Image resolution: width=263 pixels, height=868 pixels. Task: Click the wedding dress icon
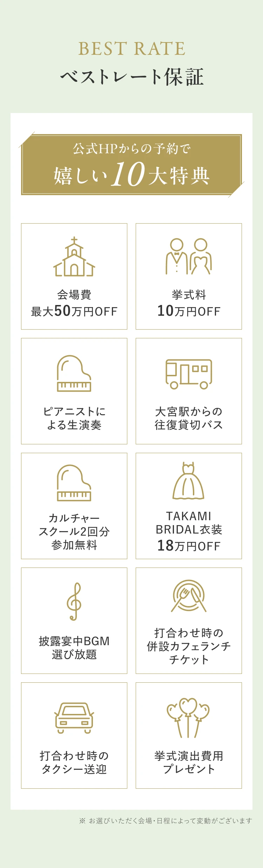[188, 481]
